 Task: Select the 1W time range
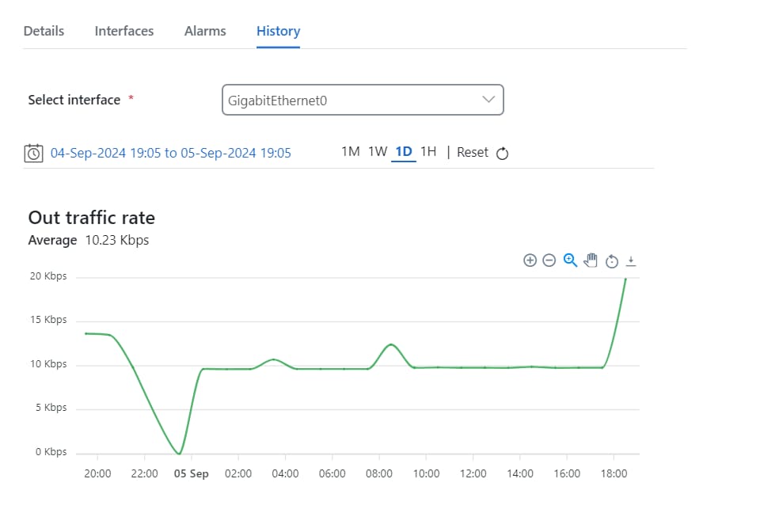[378, 152]
